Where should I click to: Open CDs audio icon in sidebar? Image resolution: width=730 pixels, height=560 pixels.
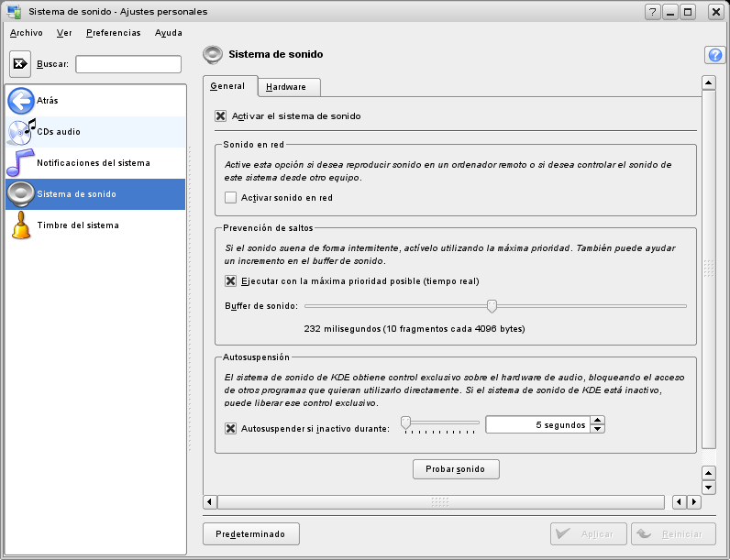[21, 132]
